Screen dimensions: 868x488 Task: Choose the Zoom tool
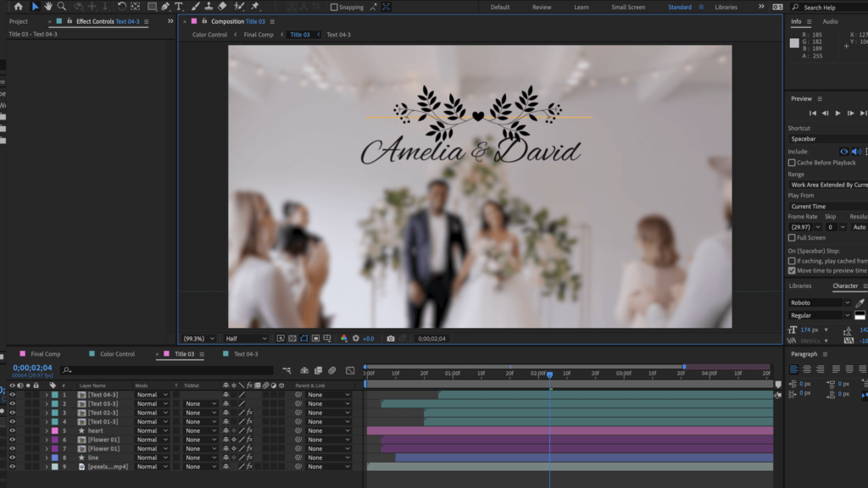62,7
